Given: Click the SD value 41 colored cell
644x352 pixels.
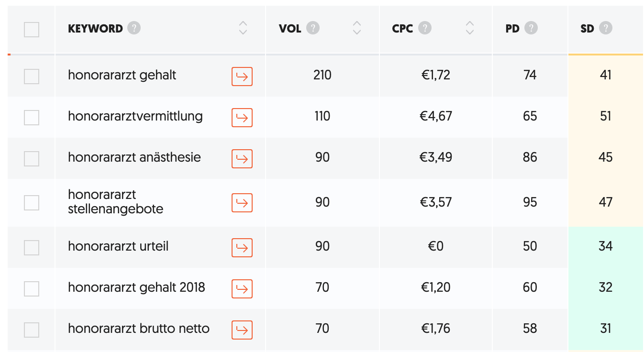Looking at the screenshot, I should coord(606,76).
